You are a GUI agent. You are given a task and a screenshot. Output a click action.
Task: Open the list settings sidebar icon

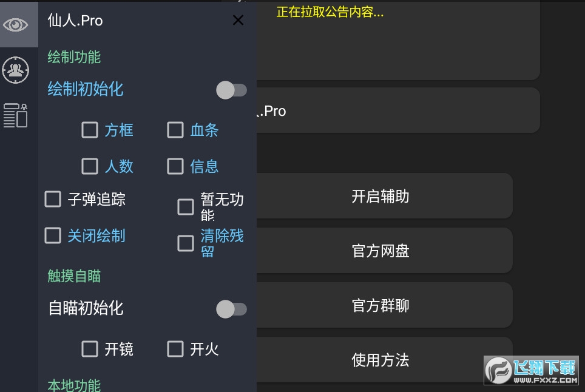tap(15, 116)
